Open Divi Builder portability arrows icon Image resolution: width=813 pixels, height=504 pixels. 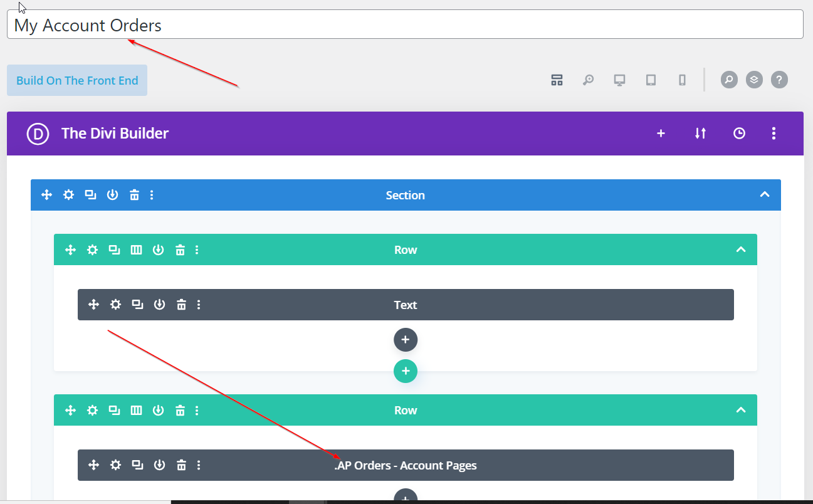[x=700, y=133]
